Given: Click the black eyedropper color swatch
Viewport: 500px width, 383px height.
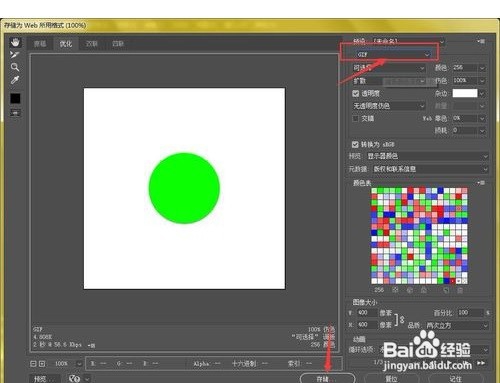Looking at the screenshot, I should [15, 98].
